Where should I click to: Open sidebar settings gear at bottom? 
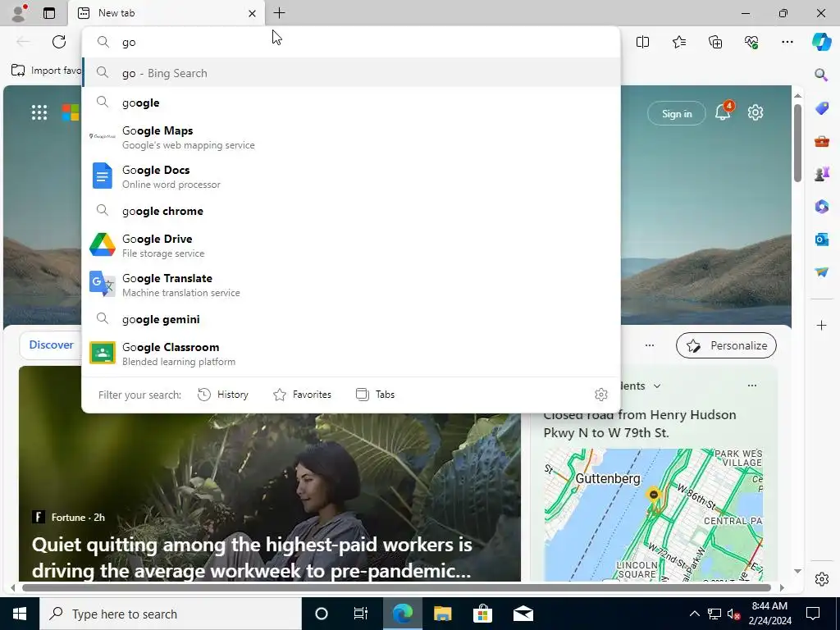[x=821, y=579]
